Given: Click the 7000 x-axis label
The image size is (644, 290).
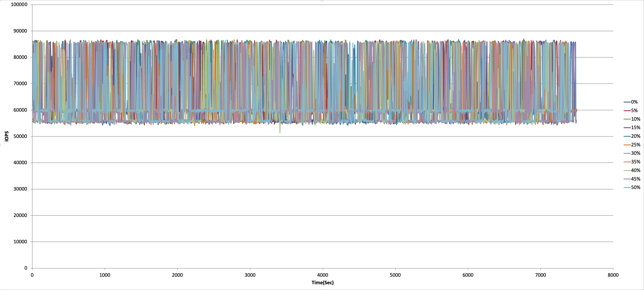Looking at the screenshot, I should pos(540,275).
